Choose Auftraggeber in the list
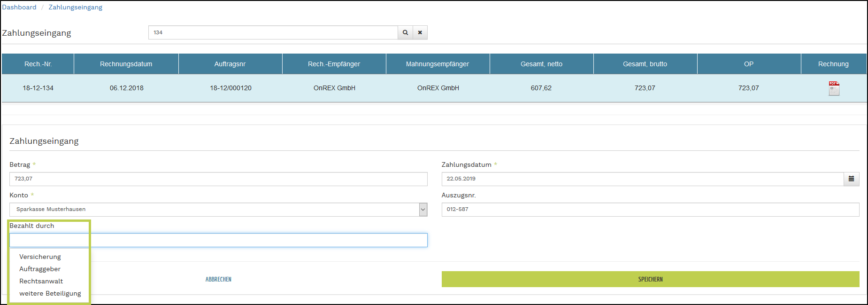Screen dimensions: 868x305 (40, 269)
